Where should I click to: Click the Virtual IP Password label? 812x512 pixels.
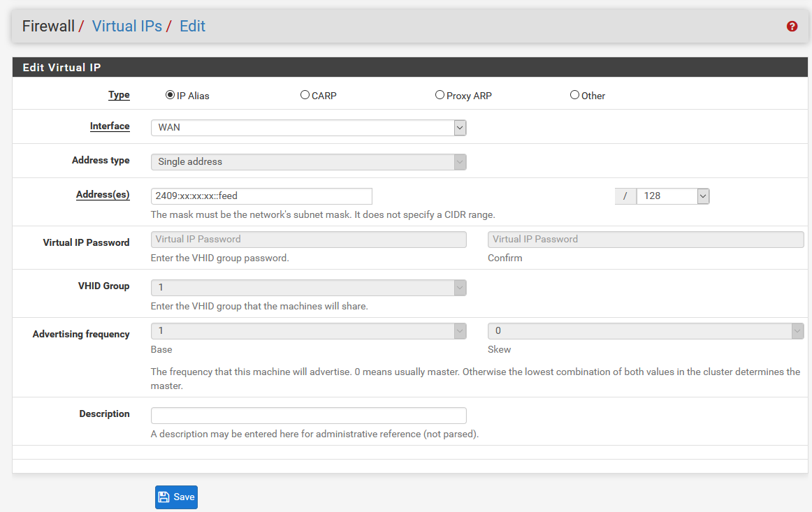86,243
